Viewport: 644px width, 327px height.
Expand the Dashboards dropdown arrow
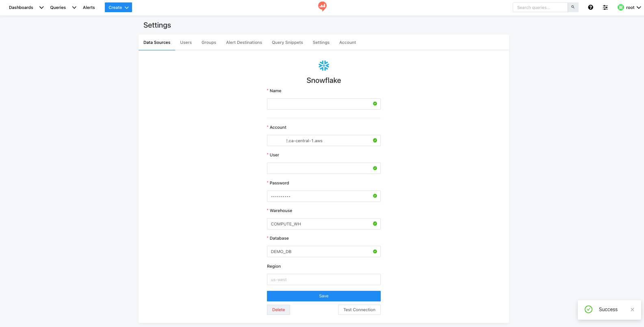pos(41,7)
